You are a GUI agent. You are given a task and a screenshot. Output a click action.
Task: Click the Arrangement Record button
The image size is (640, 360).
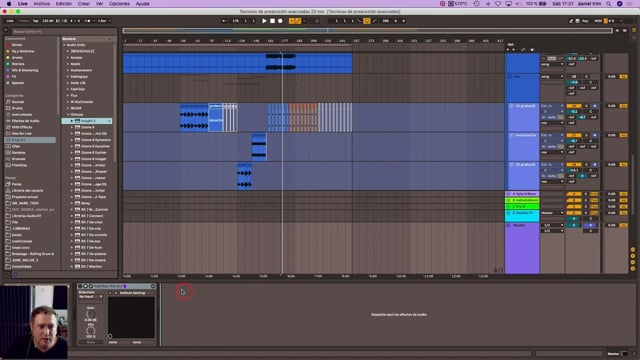tap(280, 21)
